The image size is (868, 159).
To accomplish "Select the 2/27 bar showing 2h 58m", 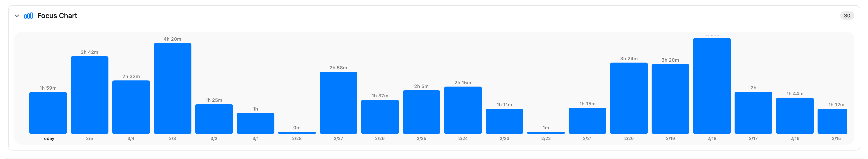I will click(x=338, y=103).
